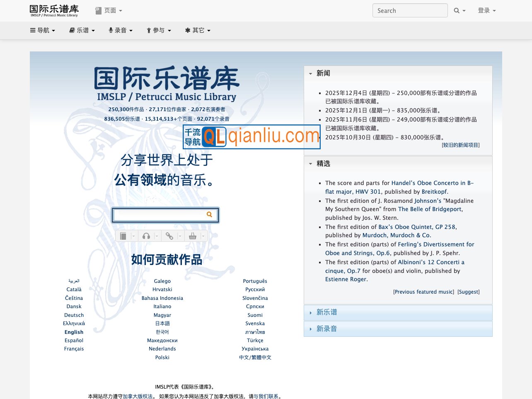The width and height of the screenshot is (532, 399).
Task: Click the chain link search icon
Action: tap(169, 236)
